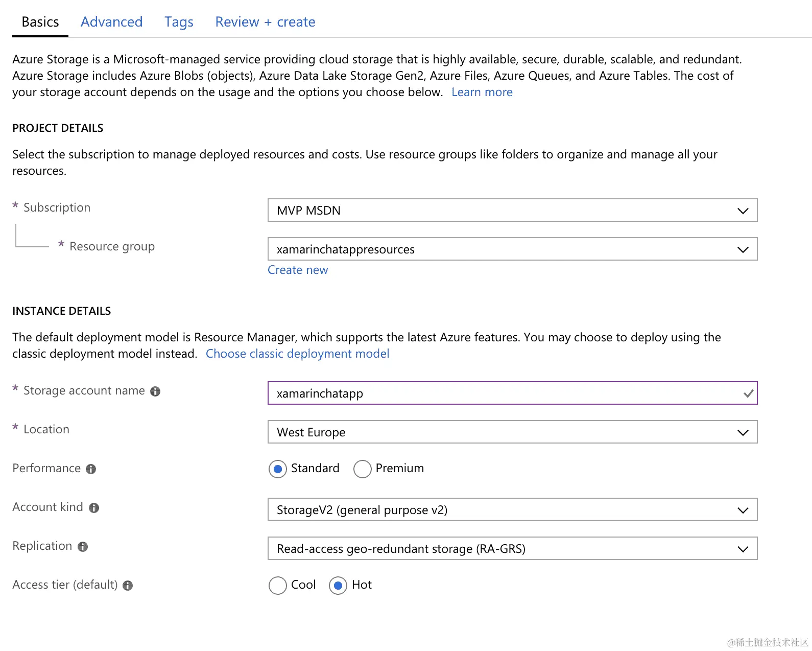Click the Account kind info icon
This screenshot has width=812, height=651.
click(94, 508)
